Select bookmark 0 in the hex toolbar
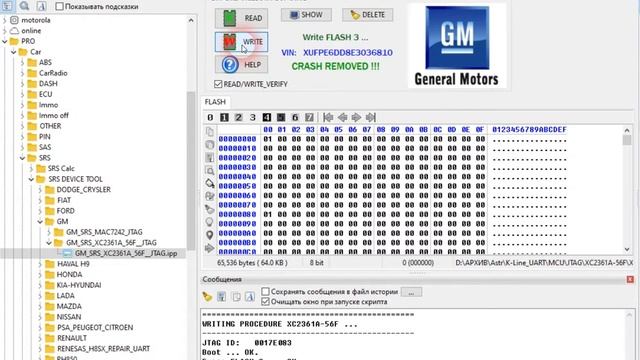Image resolution: width=640 pixels, height=360 pixels. tap(210, 118)
